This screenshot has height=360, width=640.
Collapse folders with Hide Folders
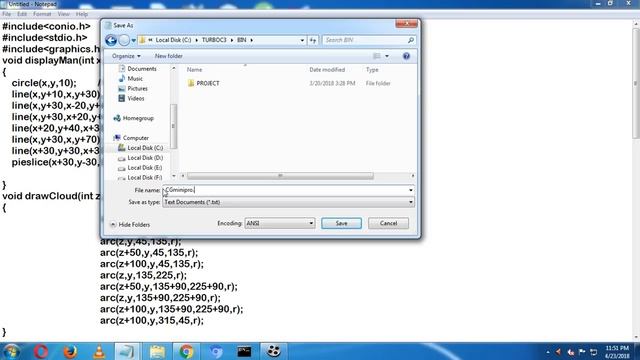(130, 224)
